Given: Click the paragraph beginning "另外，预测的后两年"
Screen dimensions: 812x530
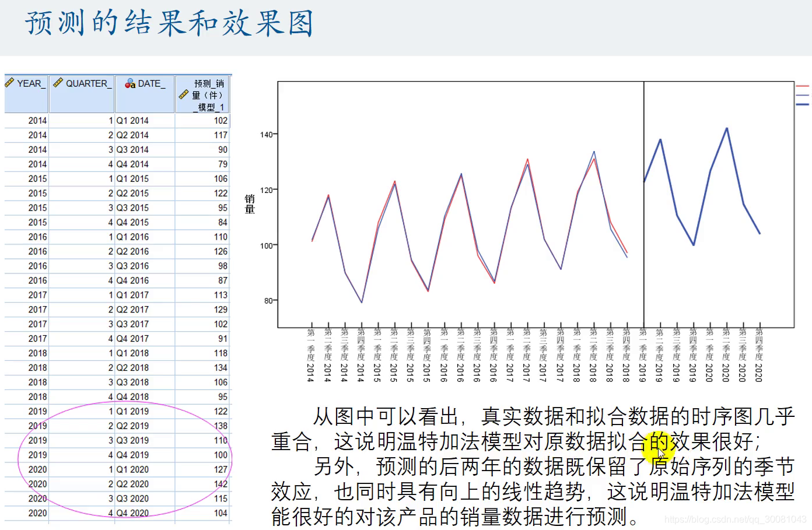Looking at the screenshot, I should click(533, 492).
